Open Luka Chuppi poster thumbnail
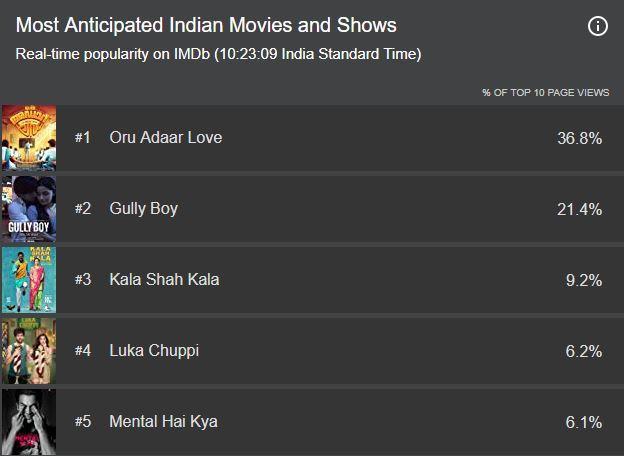The height and width of the screenshot is (456, 624). coord(29,351)
